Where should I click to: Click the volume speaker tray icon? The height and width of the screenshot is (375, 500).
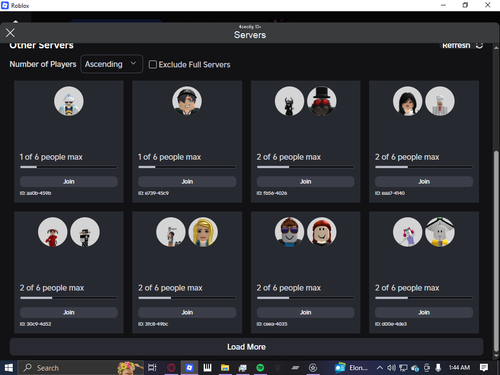391,368
